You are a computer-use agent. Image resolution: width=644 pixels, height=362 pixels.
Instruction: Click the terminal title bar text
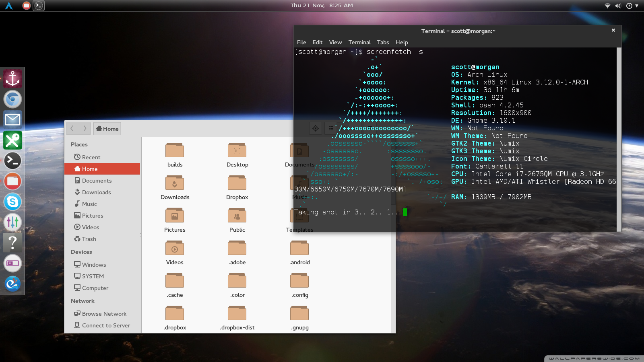(x=458, y=31)
